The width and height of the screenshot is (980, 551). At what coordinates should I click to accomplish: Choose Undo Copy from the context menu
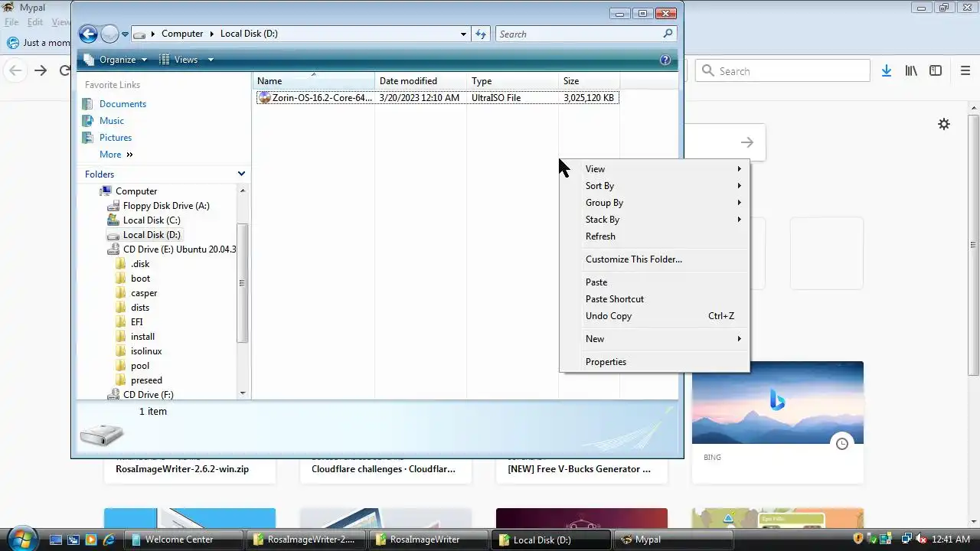pyautogui.click(x=655, y=316)
